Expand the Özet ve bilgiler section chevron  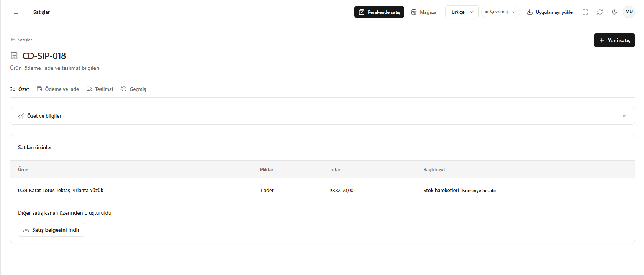coord(624,116)
